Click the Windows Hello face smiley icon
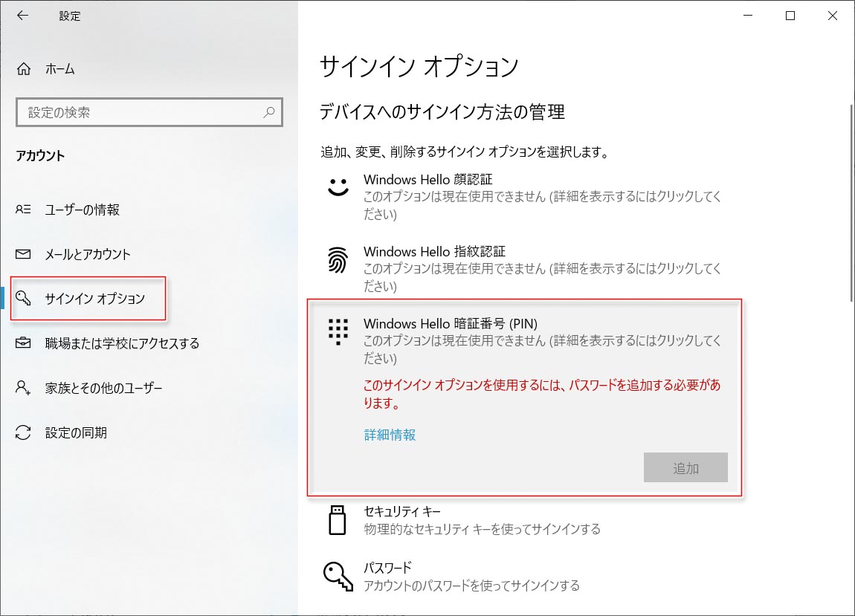The height and width of the screenshot is (616, 855). click(x=338, y=187)
